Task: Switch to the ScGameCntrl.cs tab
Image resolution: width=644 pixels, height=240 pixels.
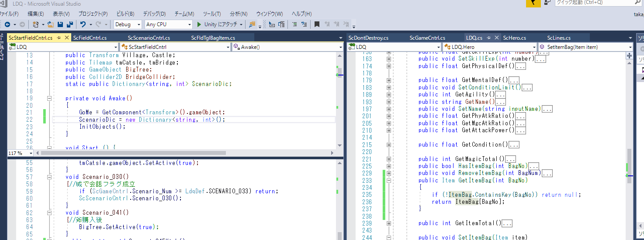Action: [427, 38]
